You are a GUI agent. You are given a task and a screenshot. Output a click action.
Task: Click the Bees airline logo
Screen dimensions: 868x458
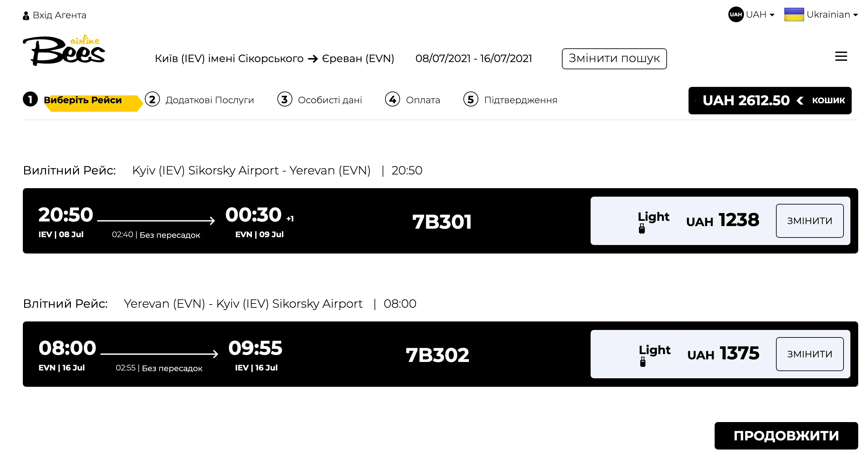click(x=64, y=51)
